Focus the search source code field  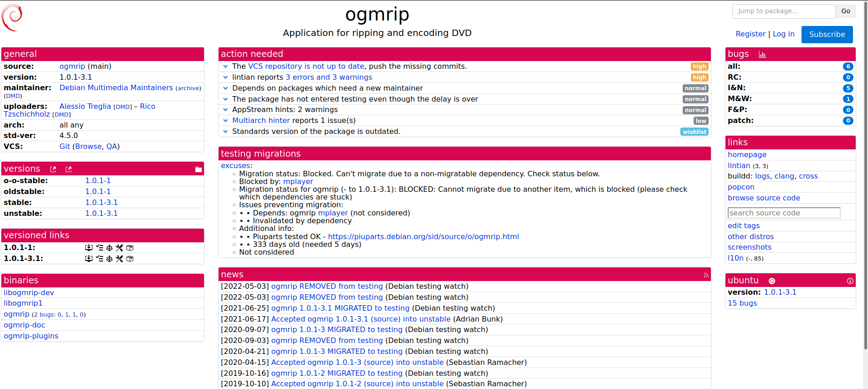pos(783,213)
